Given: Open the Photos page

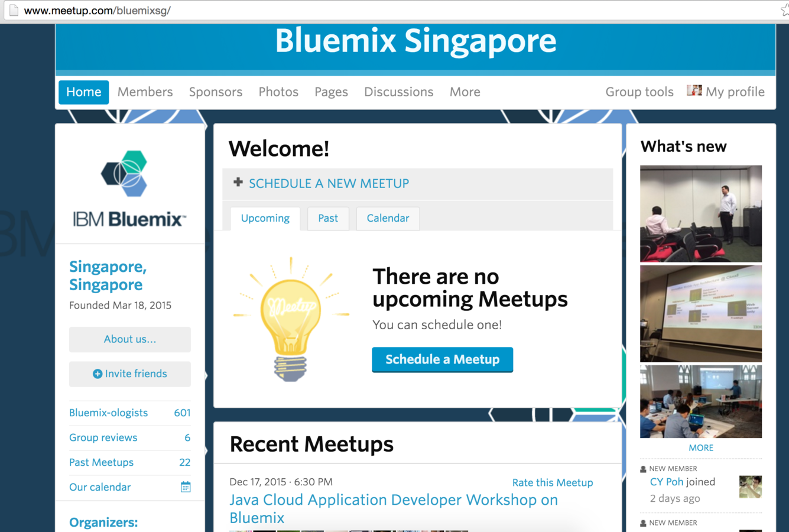Looking at the screenshot, I should pyautogui.click(x=278, y=92).
